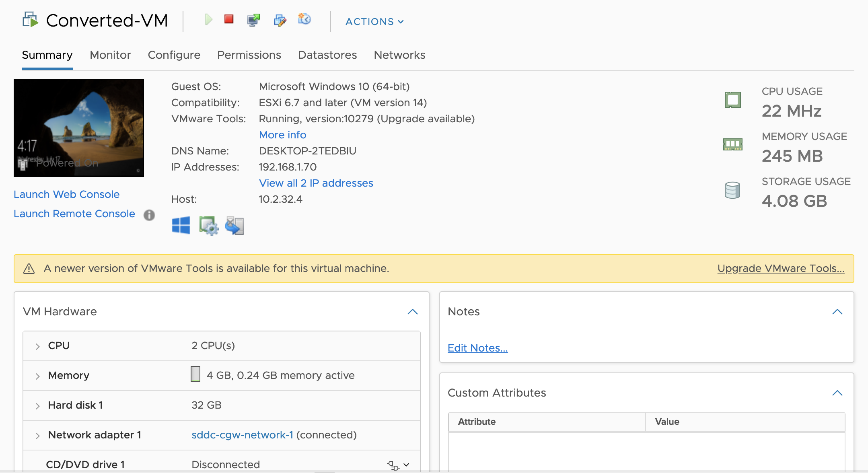The image size is (868, 473).
Task: Collapse the VM Hardware panel
Action: (x=413, y=312)
